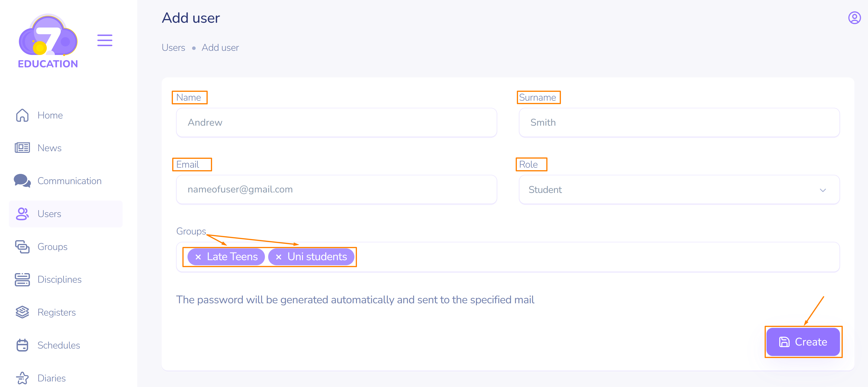The image size is (868, 387).
Task: Expand the Role dropdown chevron
Action: click(x=823, y=190)
